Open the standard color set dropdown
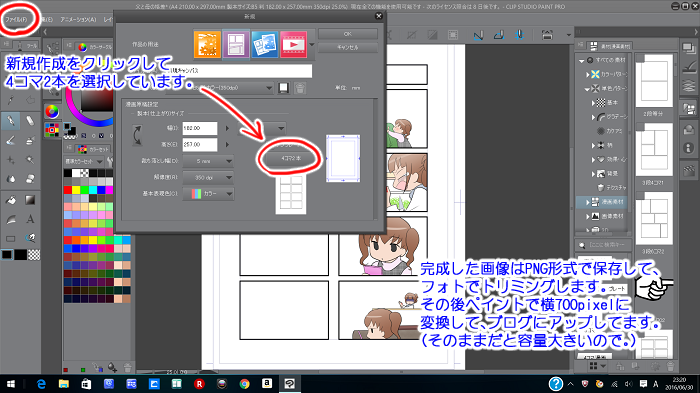700x393 pixels. tap(84, 161)
